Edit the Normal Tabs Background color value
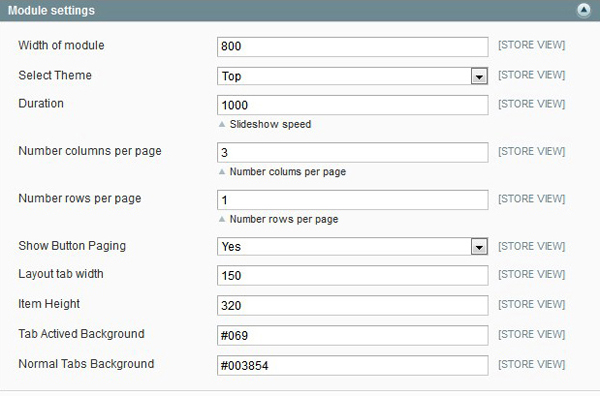The image size is (600, 396). 352,365
